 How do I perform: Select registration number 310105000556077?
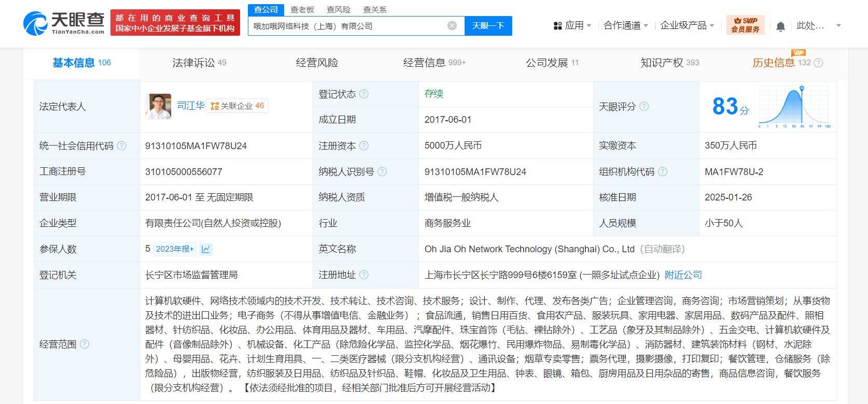pos(184,171)
